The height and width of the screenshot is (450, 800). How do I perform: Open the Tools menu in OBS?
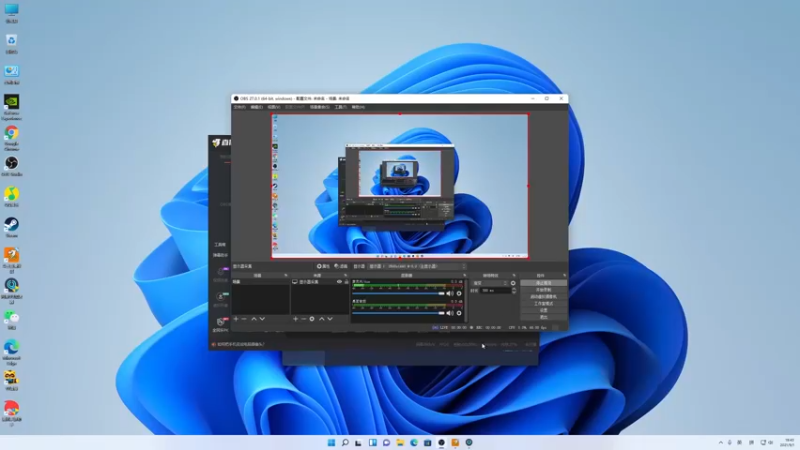340,107
